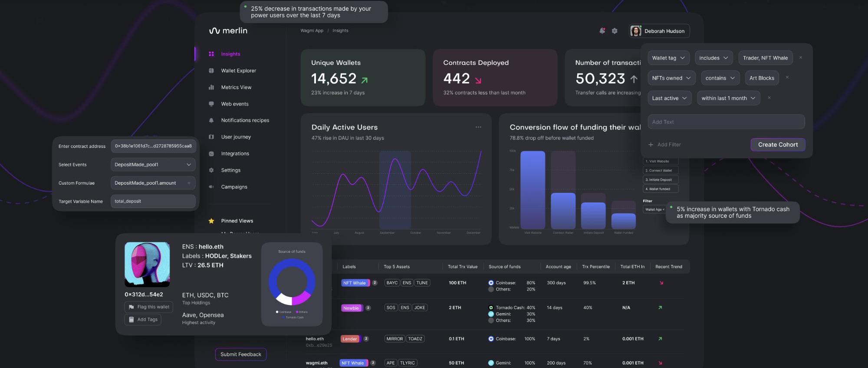Remove the NFTs owned filter row
868x368 pixels.
[x=787, y=78]
